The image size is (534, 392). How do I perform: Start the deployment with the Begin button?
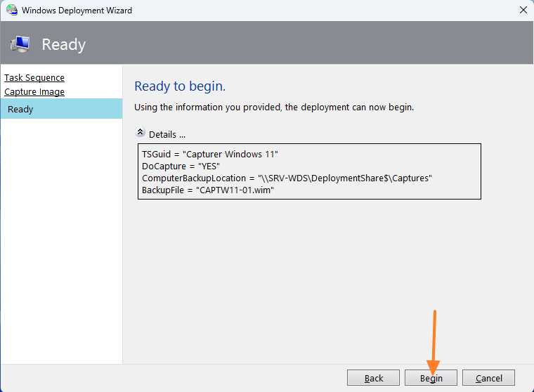pos(431,378)
